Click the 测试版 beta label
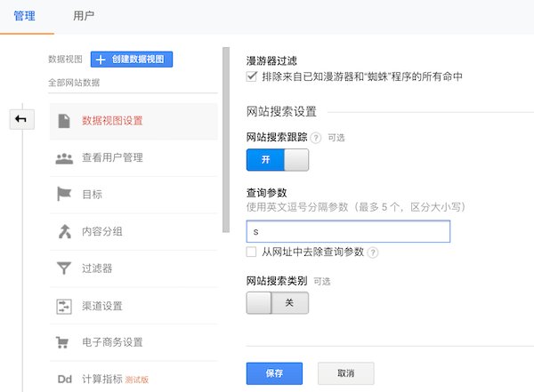The height and width of the screenshot is (392, 534). click(136, 380)
